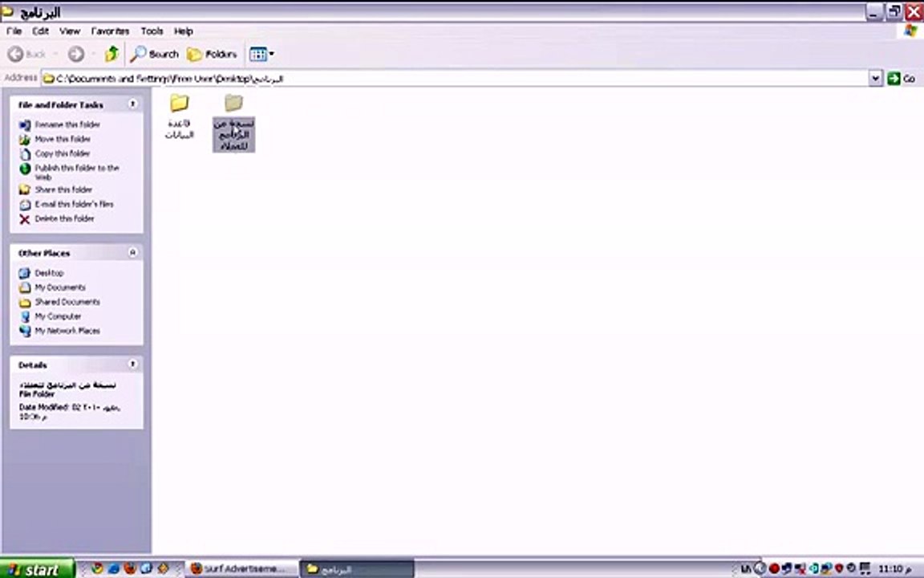Click the Windows flag logo throbber
Viewport: 924px width, 578px height.
point(910,31)
